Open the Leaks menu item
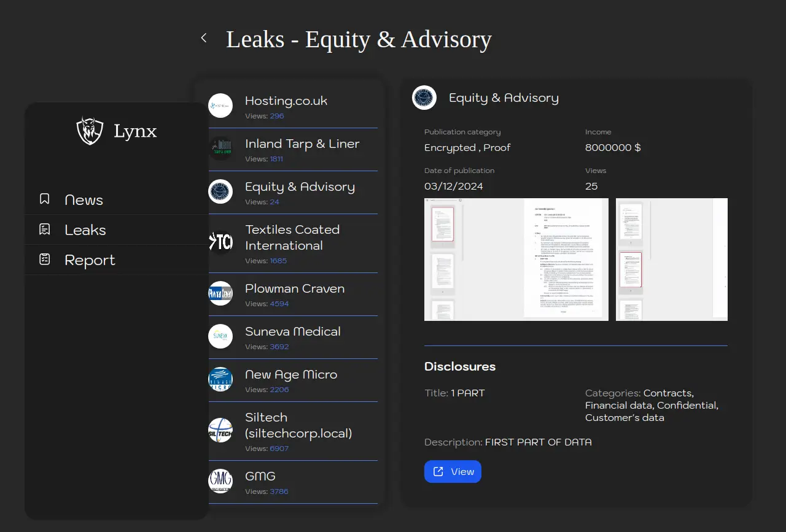Image resolution: width=786 pixels, height=532 pixels. pos(85,230)
